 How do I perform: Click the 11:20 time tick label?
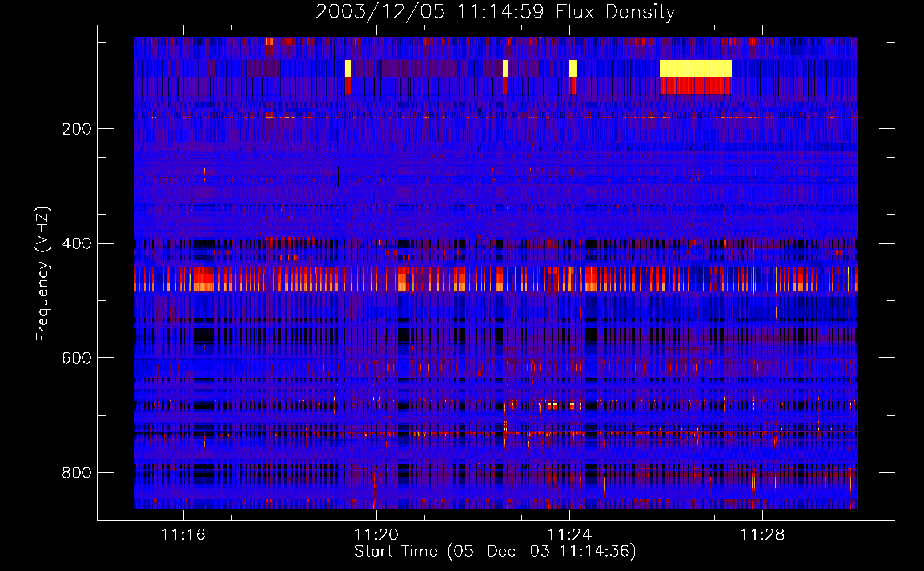point(376,535)
